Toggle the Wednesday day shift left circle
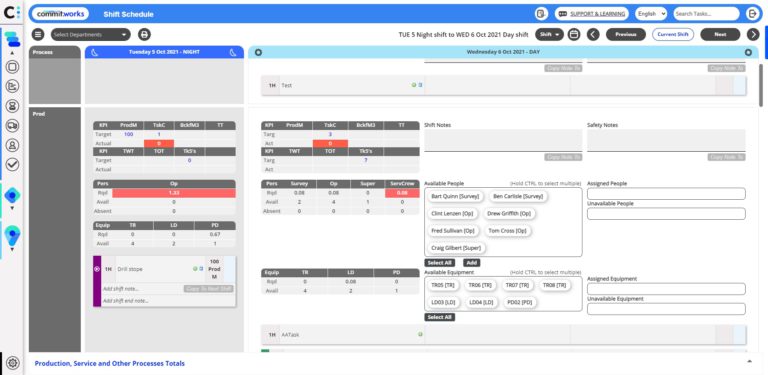This screenshot has height=375, width=768. click(x=259, y=52)
